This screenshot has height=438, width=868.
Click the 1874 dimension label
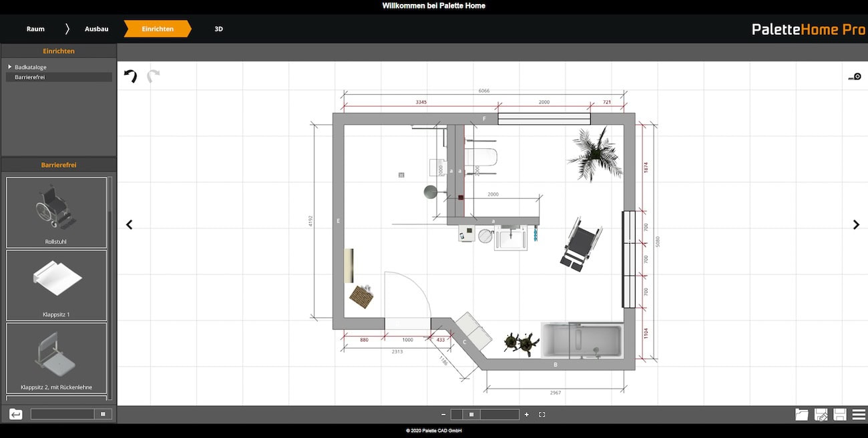pyautogui.click(x=645, y=168)
